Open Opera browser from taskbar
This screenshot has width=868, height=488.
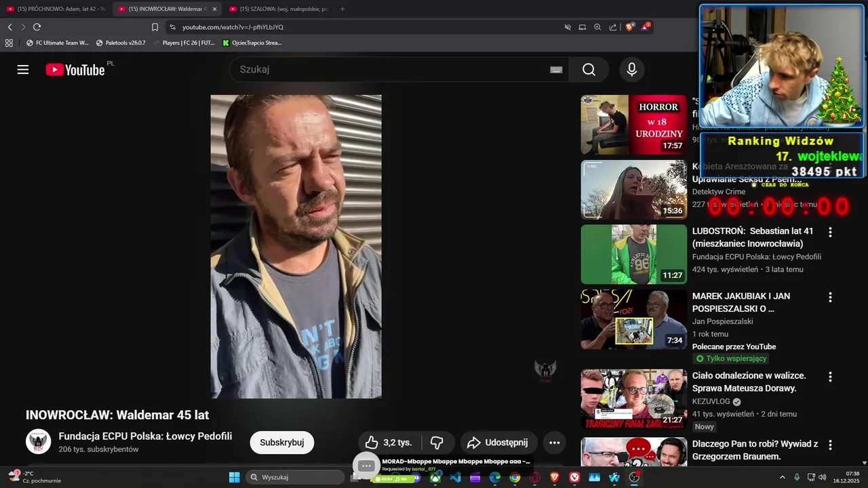coord(534,477)
